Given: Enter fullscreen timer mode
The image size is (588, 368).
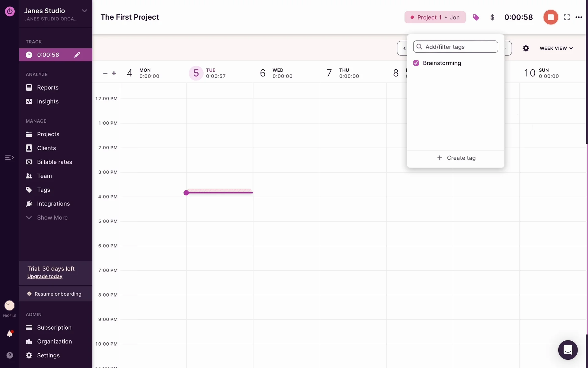Looking at the screenshot, I should pyautogui.click(x=567, y=17).
